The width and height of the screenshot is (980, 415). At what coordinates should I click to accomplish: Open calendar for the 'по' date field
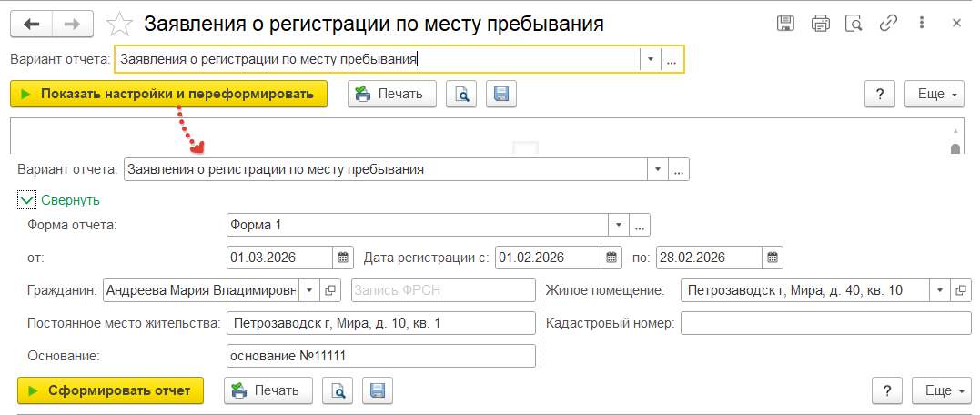coord(772,258)
